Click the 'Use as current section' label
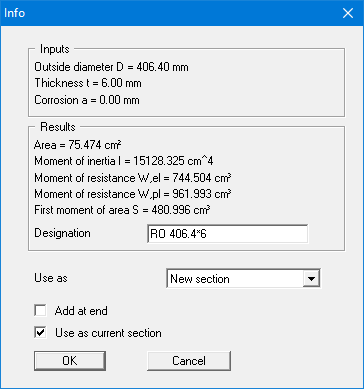 pyautogui.click(x=108, y=333)
